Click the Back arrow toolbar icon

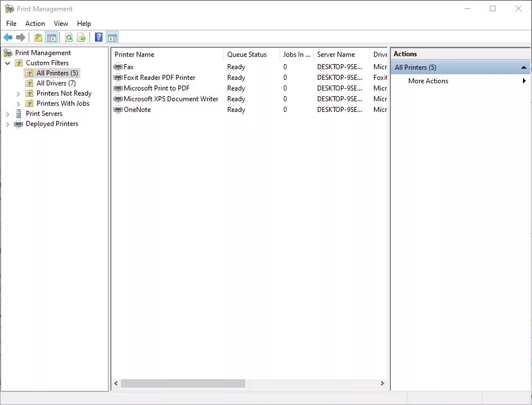click(x=8, y=37)
